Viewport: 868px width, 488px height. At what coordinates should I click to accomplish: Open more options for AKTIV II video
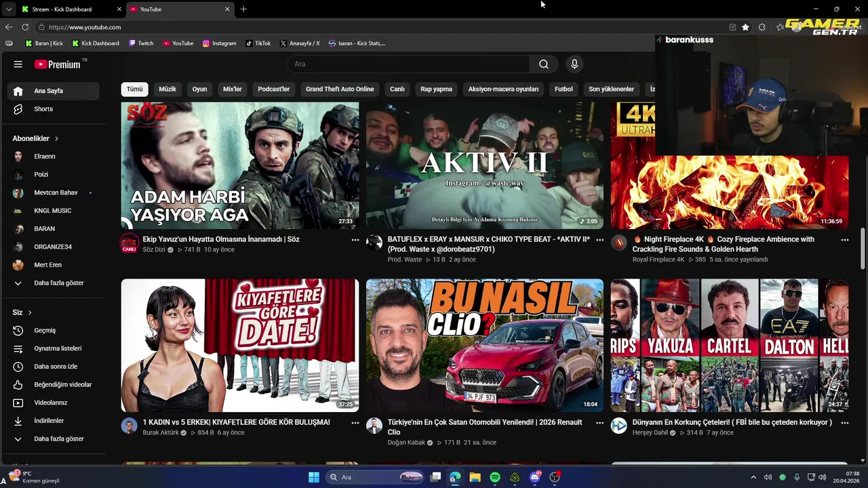(599, 240)
